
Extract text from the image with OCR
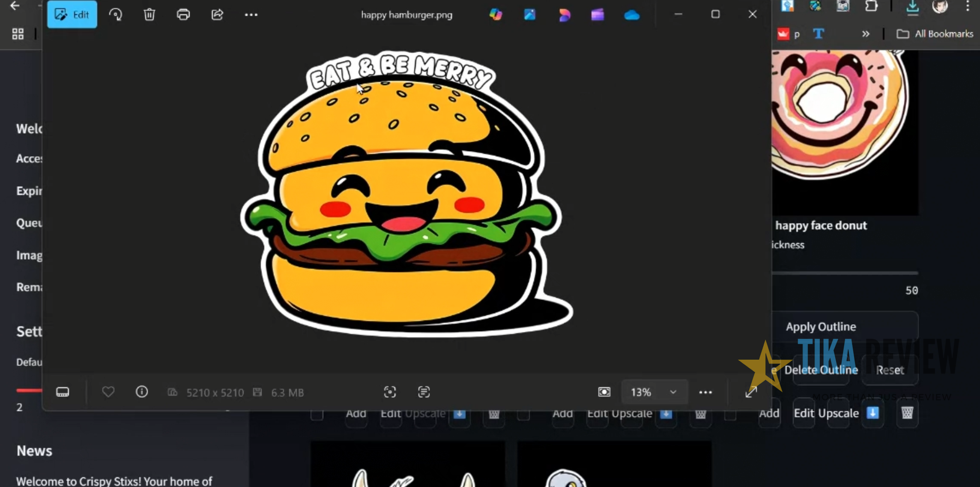pos(423,392)
